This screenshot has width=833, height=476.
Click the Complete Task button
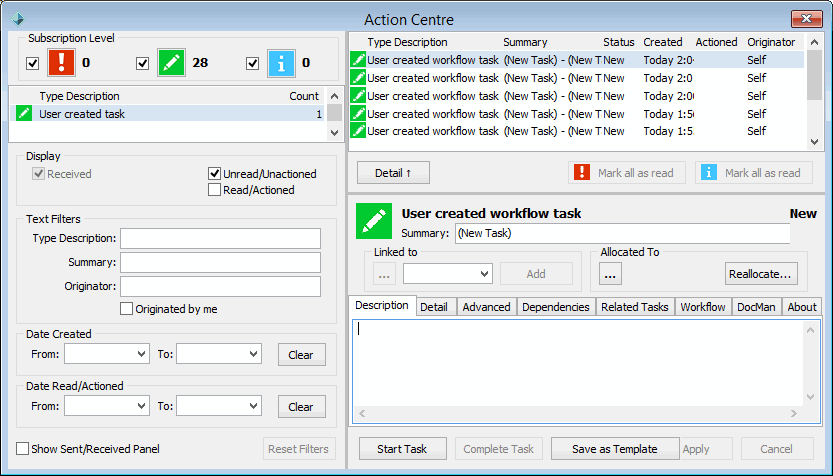[x=498, y=449]
